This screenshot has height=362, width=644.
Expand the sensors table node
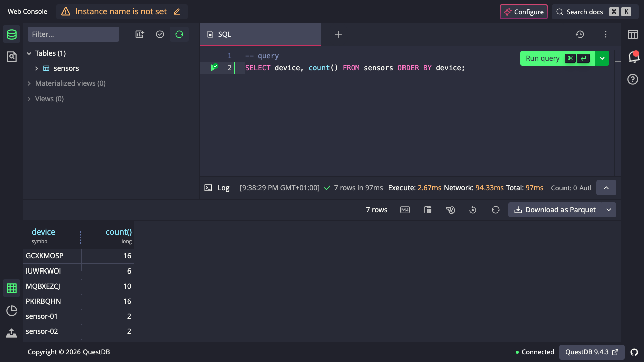(37, 68)
